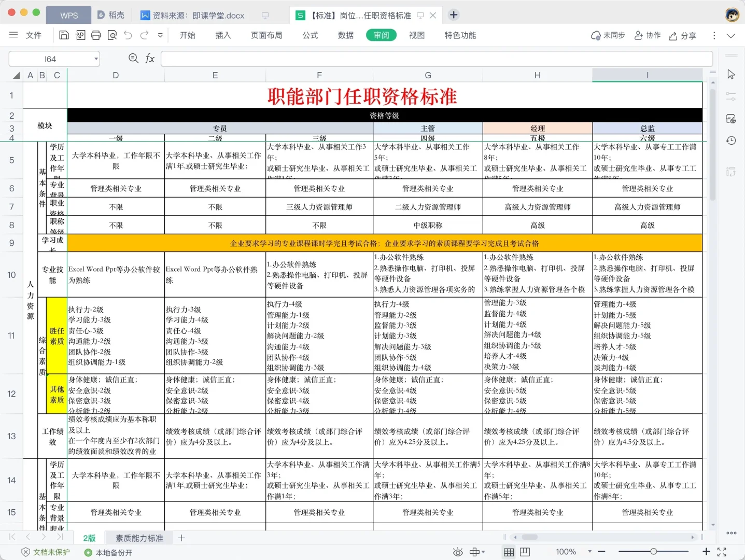Select the cursor tool in the right sidebar

pos(730,74)
